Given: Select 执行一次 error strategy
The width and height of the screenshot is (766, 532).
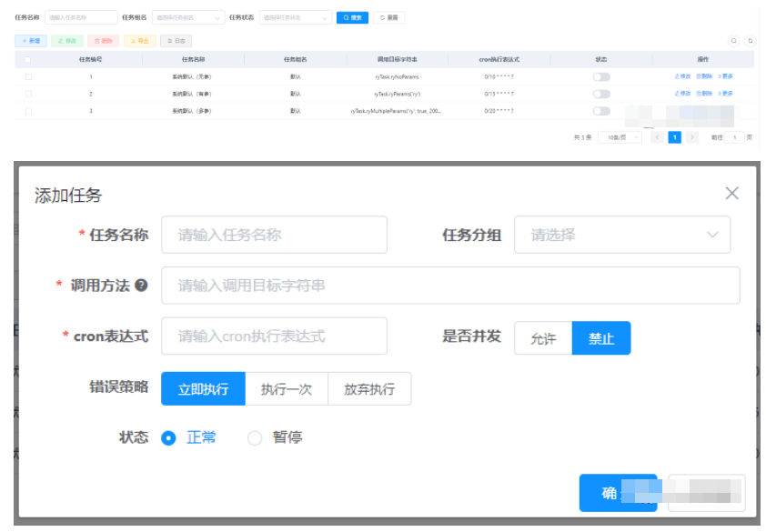Looking at the screenshot, I should (x=287, y=389).
